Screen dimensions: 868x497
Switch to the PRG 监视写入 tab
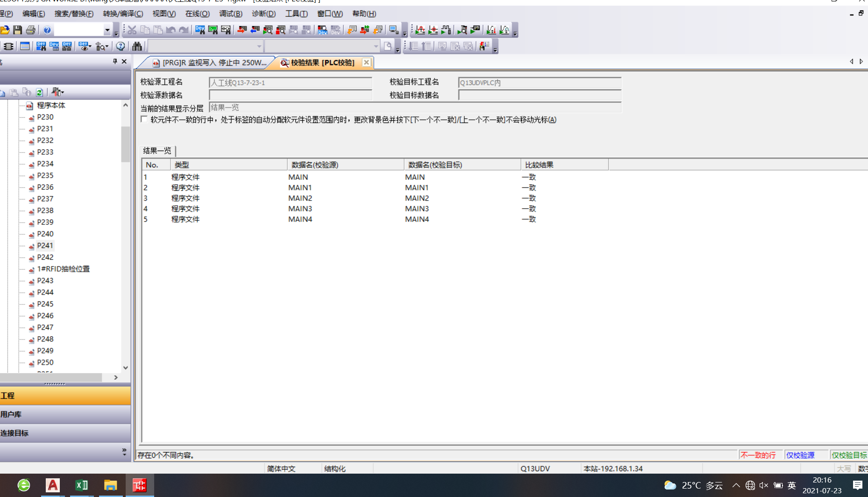pyautogui.click(x=209, y=63)
